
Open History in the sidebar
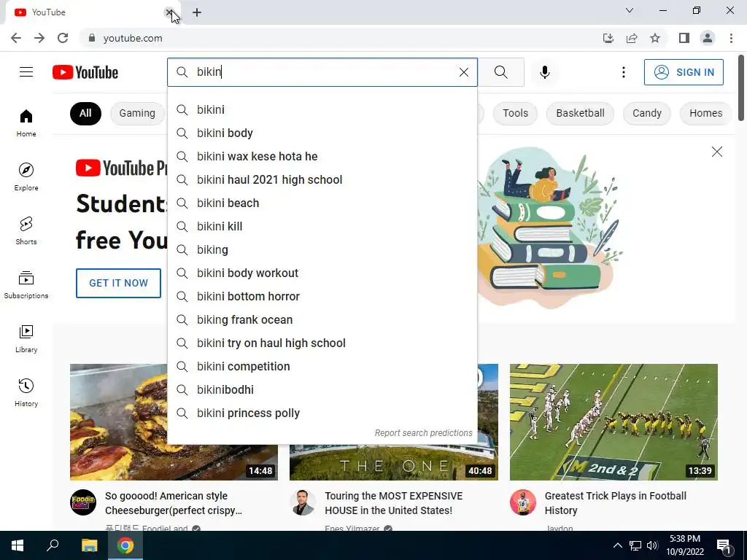26,392
